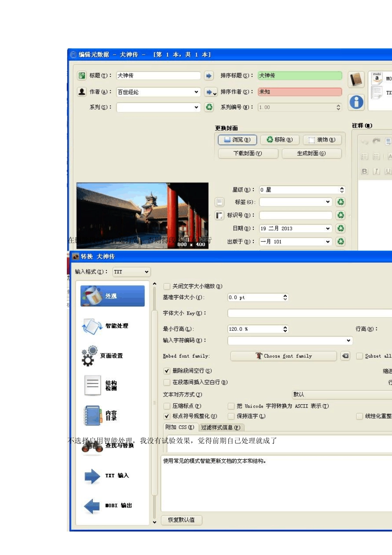Open the 日期 date dropdown
The height and width of the screenshot is (555, 392).
(x=328, y=228)
